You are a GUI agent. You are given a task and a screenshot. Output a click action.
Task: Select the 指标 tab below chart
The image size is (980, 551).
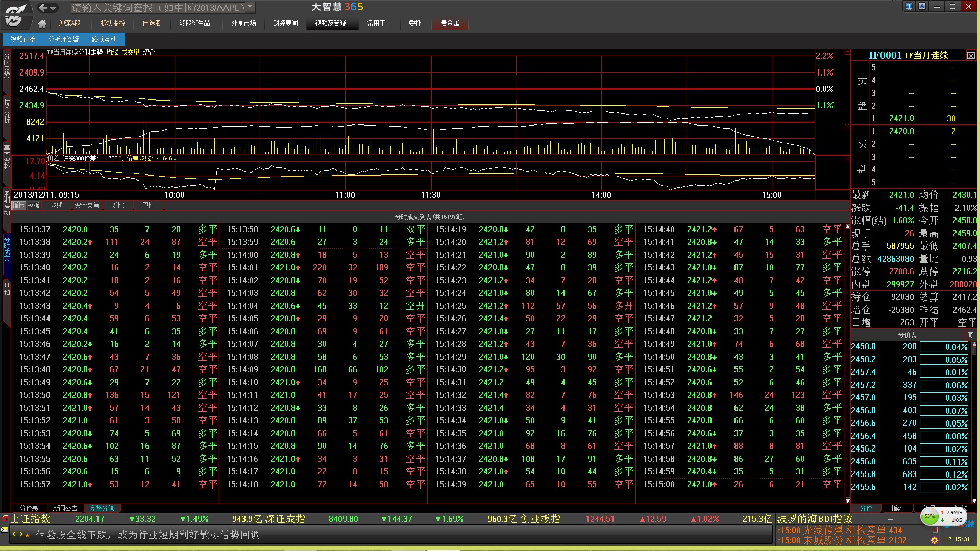point(18,205)
